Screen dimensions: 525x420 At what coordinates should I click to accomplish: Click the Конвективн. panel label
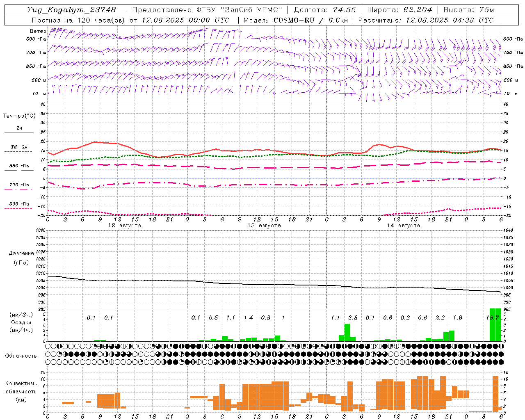(21, 383)
